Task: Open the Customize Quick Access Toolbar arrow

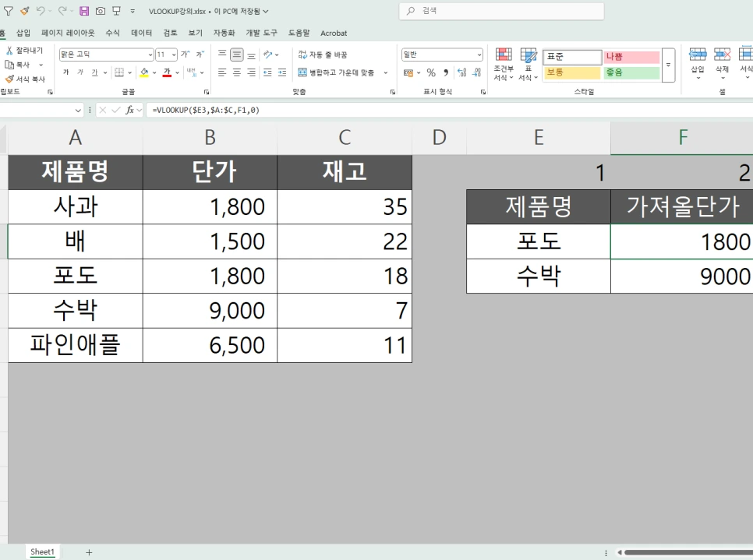Action: tap(133, 11)
